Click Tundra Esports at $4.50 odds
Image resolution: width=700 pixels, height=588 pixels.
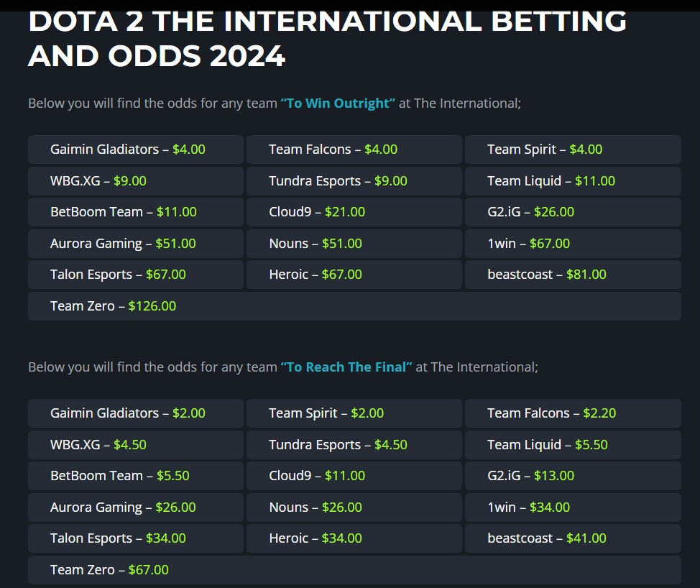(x=338, y=445)
